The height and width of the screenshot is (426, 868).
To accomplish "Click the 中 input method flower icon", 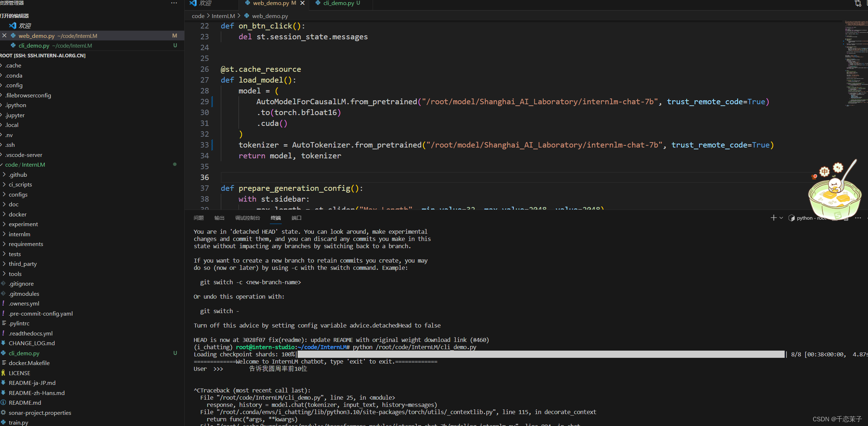I will pyautogui.click(x=824, y=171).
